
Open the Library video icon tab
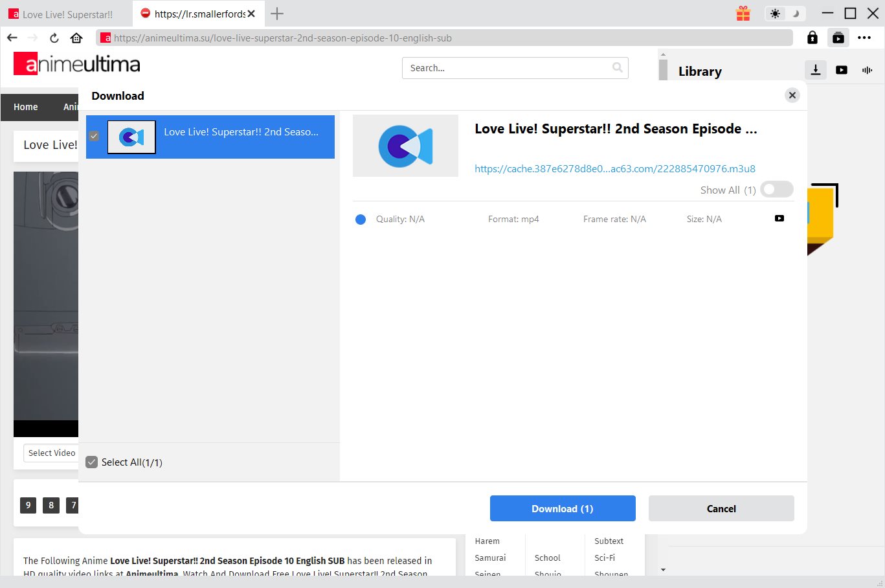click(x=842, y=70)
